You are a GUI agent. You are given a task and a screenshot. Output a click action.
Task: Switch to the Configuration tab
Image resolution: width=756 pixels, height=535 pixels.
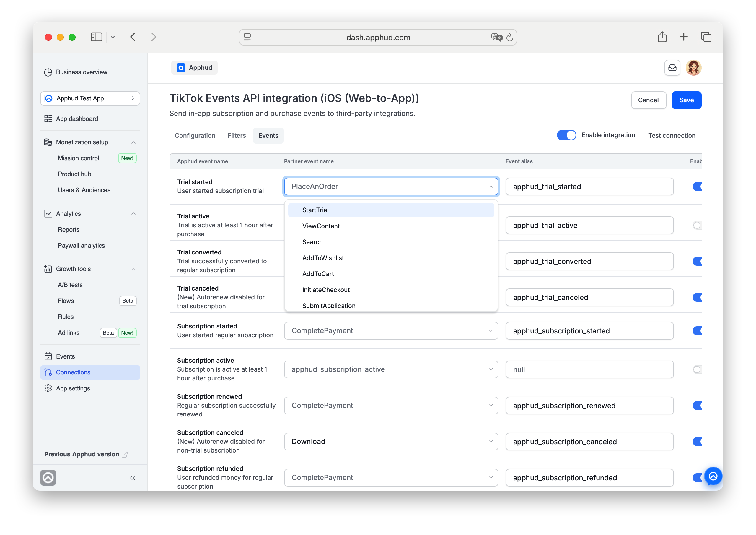tap(195, 135)
